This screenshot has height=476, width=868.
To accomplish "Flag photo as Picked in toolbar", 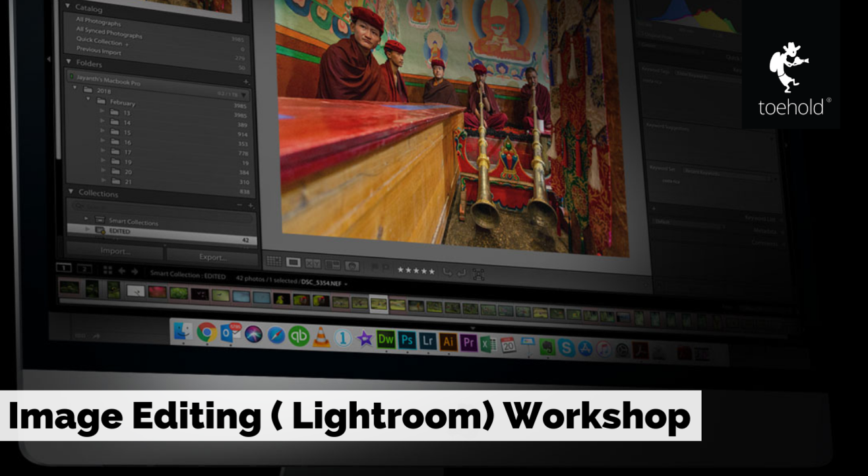I will 375,267.
